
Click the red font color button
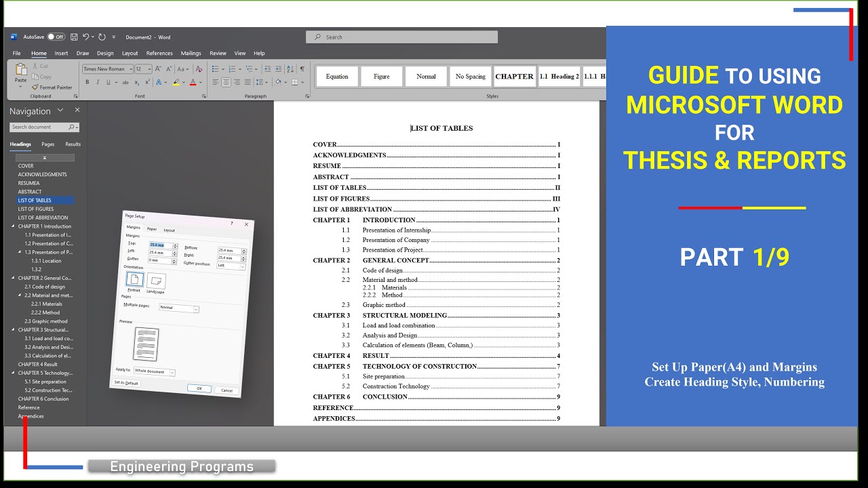click(x=193, y=82)
